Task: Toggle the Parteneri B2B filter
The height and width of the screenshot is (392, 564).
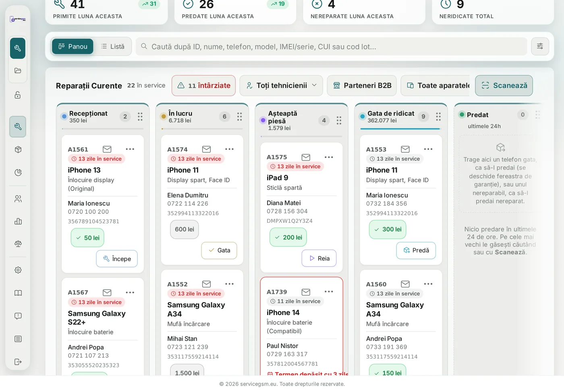Action: 362,85
